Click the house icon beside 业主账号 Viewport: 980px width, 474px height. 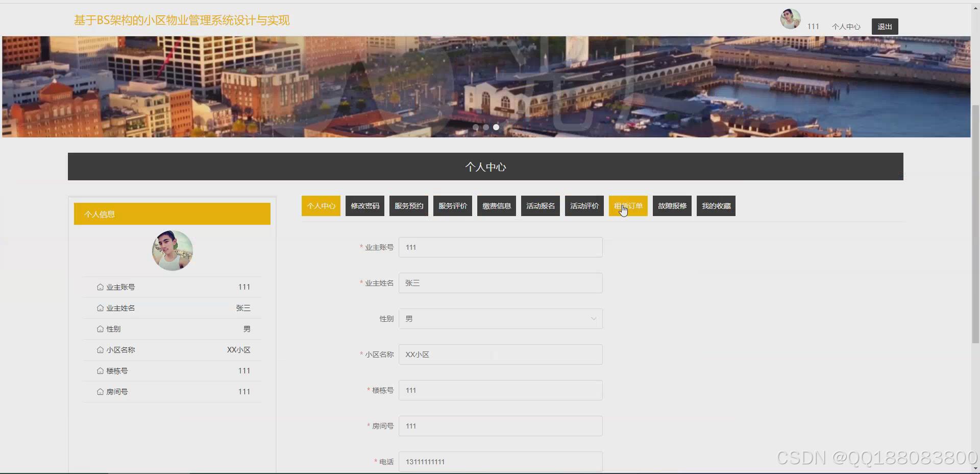point(100,287)
